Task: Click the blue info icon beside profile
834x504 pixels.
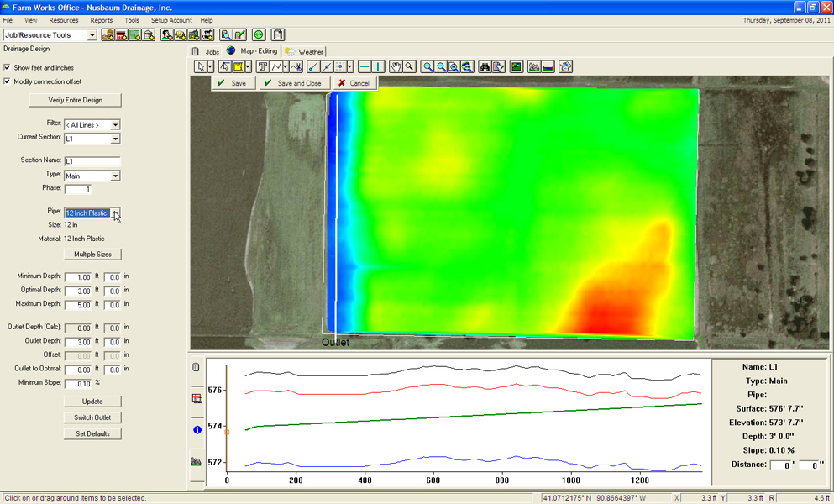Action: tap(197, 429)
